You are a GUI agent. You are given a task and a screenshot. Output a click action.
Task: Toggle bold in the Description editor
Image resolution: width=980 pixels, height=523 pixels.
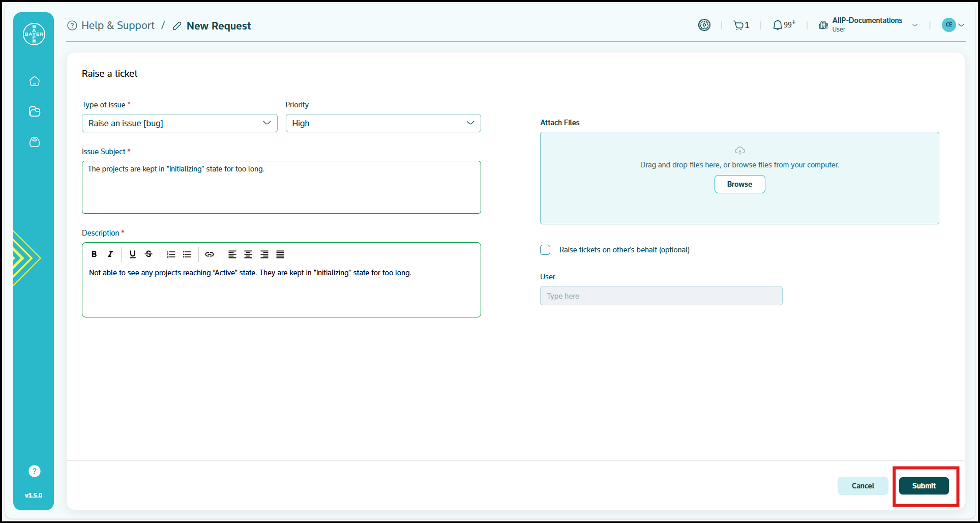click(x=94, y=254)
